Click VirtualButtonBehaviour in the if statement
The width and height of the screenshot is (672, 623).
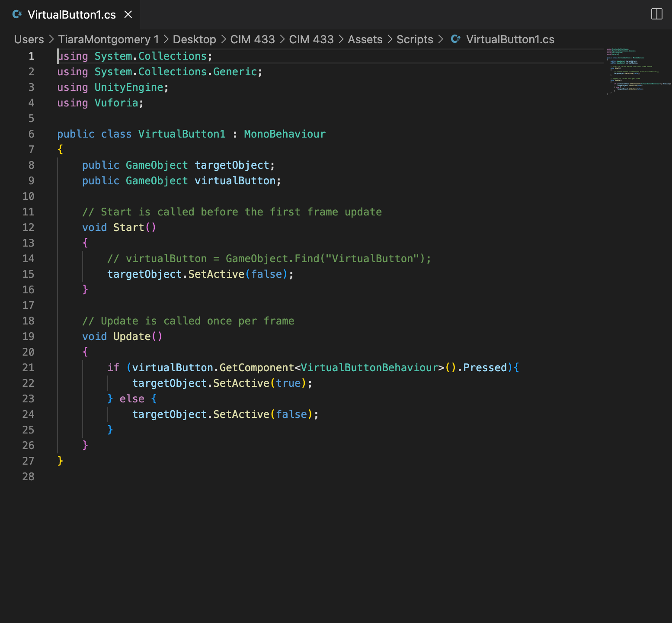coord(369,368)
